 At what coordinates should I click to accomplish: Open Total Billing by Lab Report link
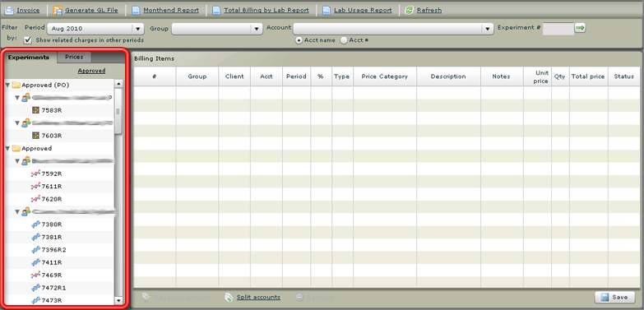[x=266, y=10]
